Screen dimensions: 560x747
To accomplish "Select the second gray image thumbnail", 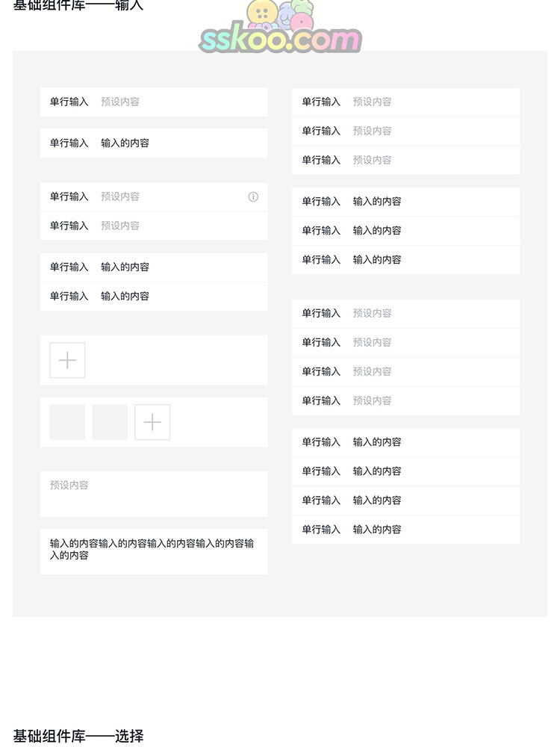I will click(x=110, y=422).
